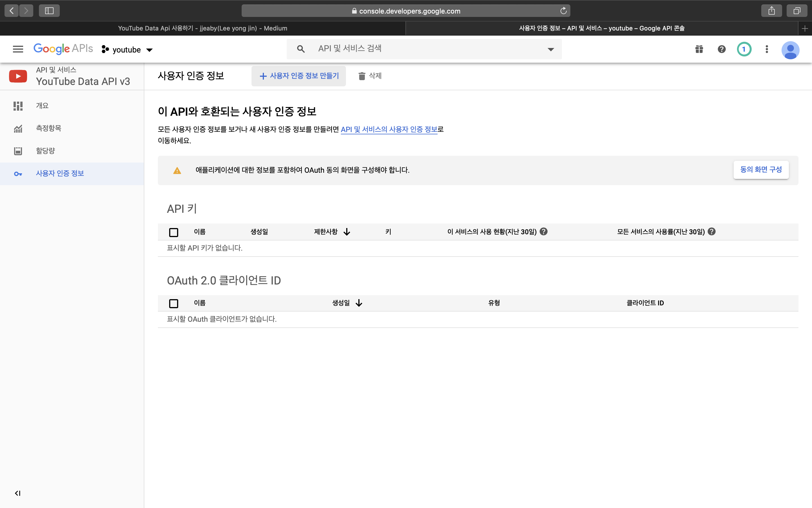The image size is (812, 508).
Task: Open the three-dot more options menu
Action: pos(767,49)
